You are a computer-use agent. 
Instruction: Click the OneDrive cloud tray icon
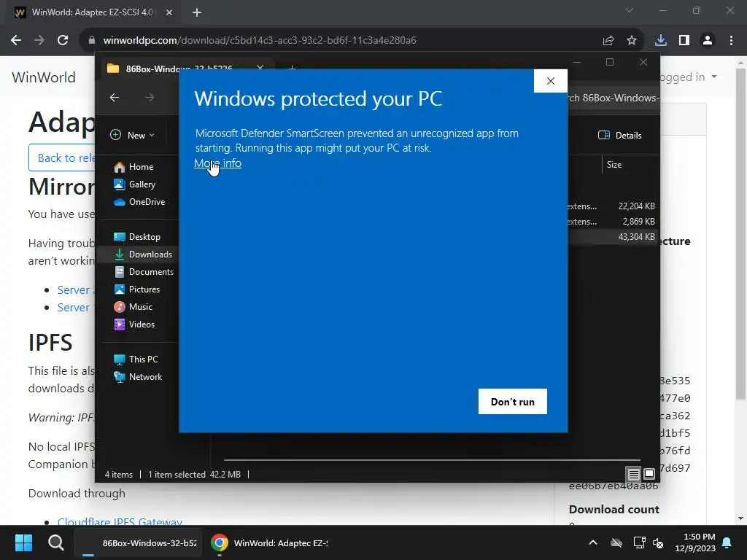pos(616,542)
